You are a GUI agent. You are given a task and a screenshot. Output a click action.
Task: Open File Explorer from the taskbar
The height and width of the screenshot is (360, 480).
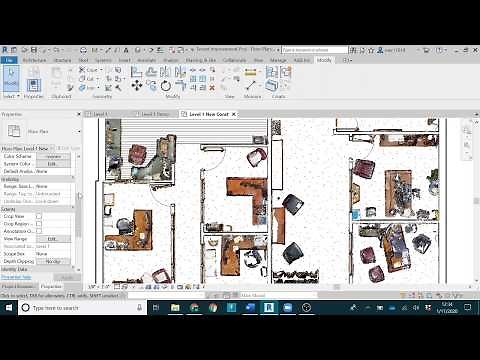point(175,308)
